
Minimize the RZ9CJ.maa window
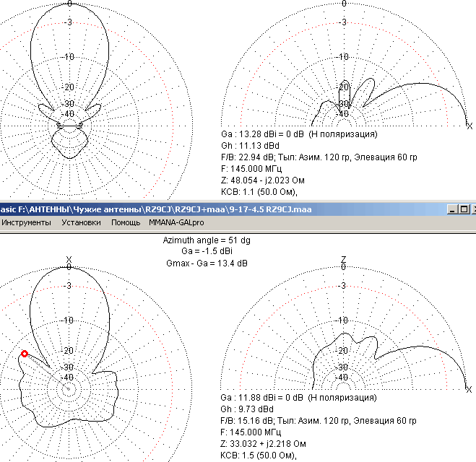[x=452, y=209]
